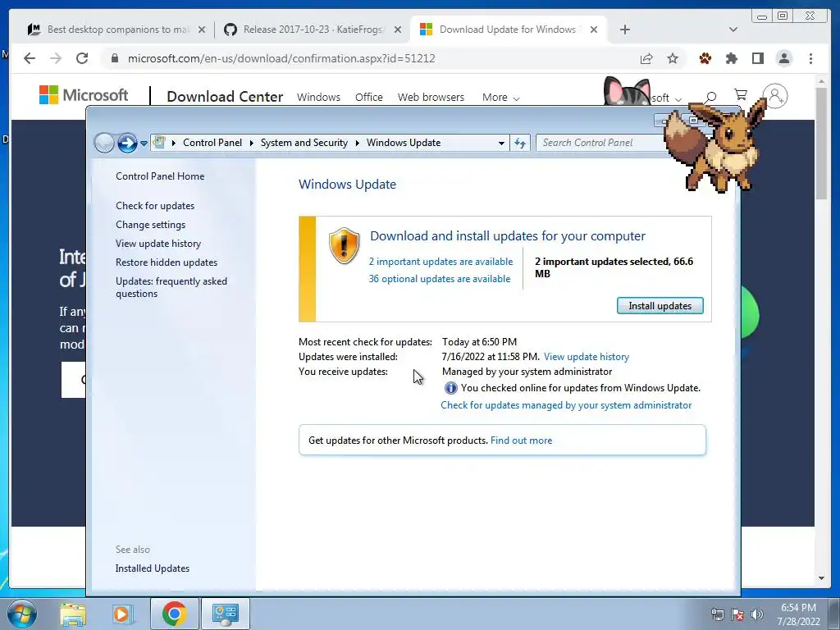Open the Chrome tab search chevron

(x=733, y=30)
